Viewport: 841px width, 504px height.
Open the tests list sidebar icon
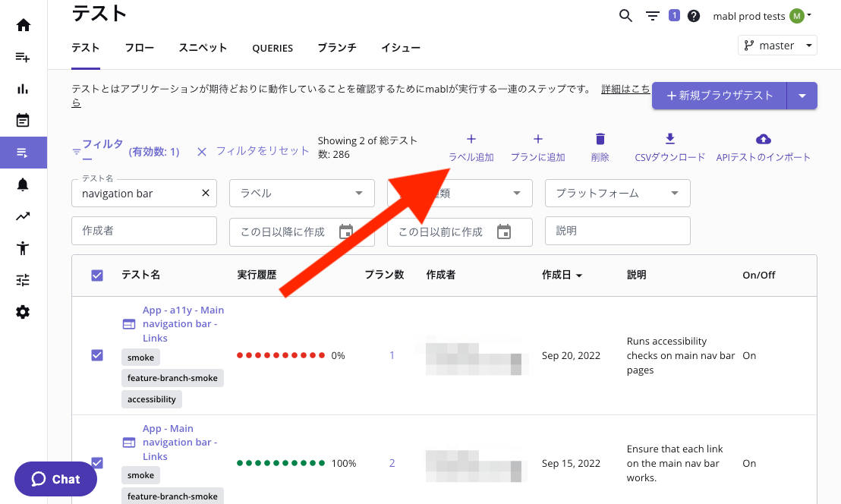point(23,153)
